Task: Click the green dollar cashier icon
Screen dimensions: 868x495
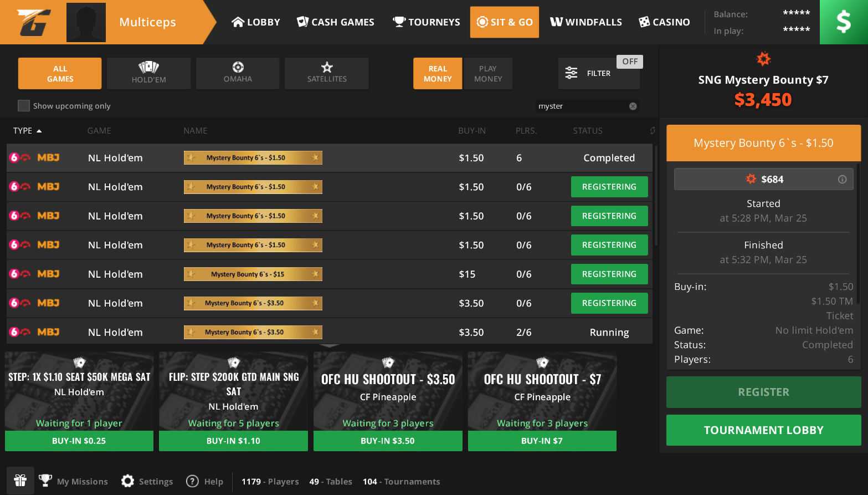Action: coord(843,22)
